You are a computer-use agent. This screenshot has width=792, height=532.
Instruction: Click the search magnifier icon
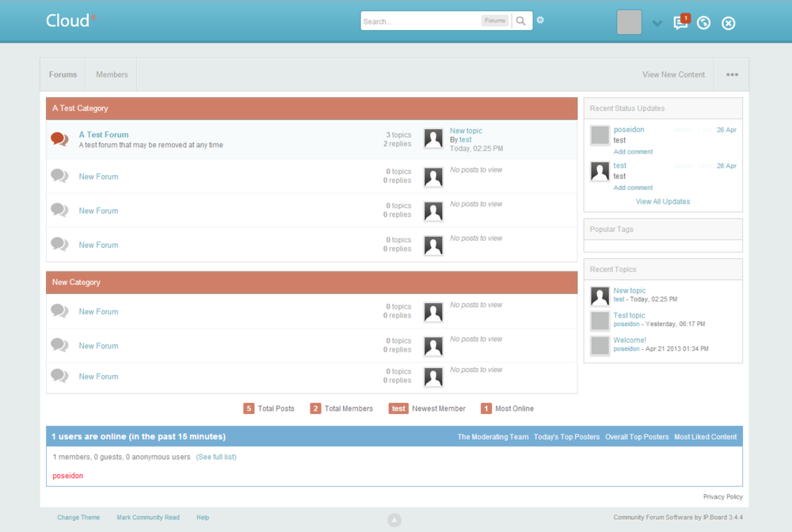(x=520, y=21)
